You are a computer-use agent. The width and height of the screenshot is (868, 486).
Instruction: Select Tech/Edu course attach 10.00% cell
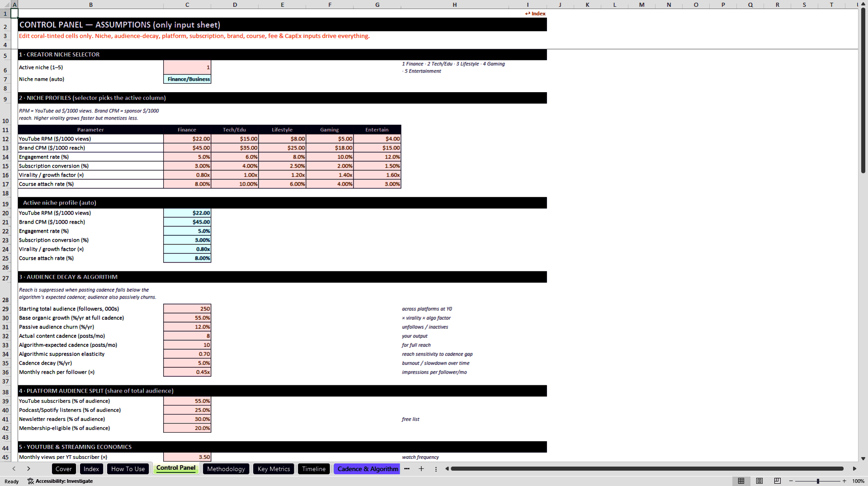235,184
